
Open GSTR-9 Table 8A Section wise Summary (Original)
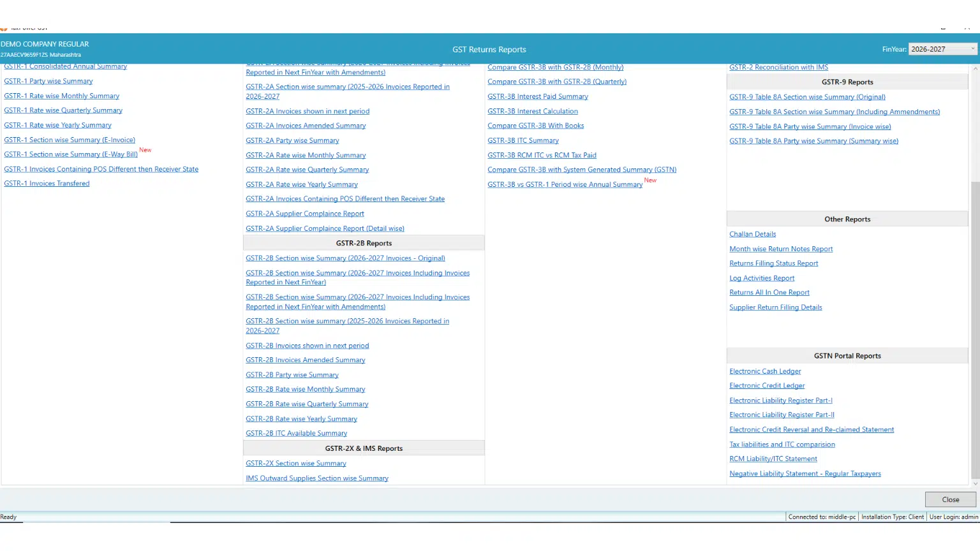(807, 98)
